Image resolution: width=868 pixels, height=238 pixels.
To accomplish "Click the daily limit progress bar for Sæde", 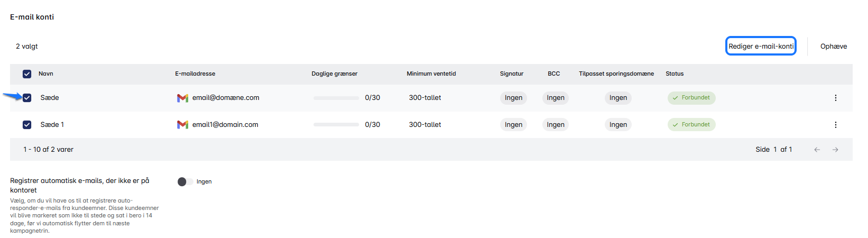I will (336, 98).
